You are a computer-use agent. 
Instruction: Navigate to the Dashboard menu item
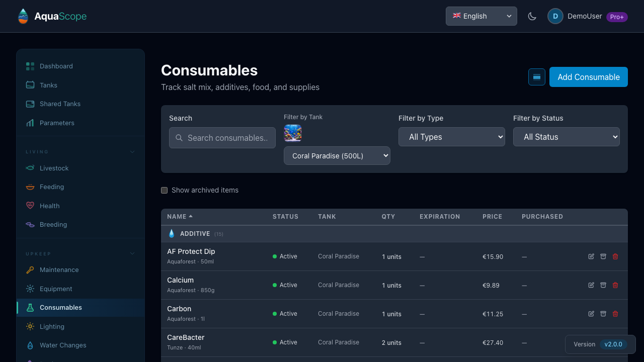(56, 66)
